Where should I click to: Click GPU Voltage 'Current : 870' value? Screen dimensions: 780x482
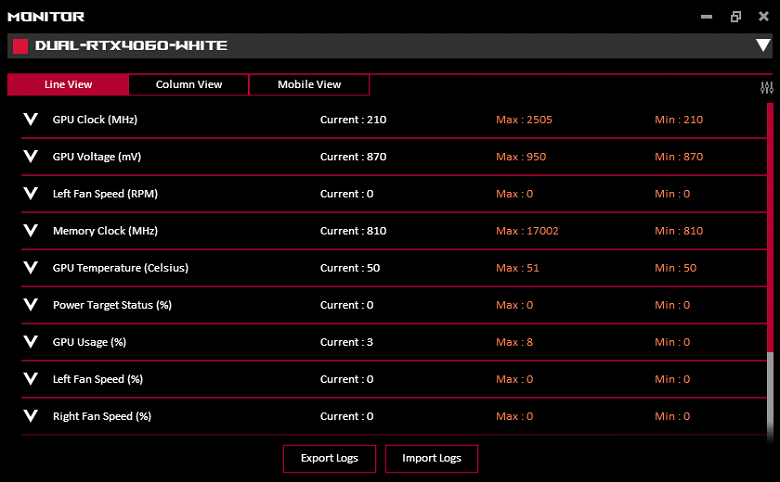point(353,157)
